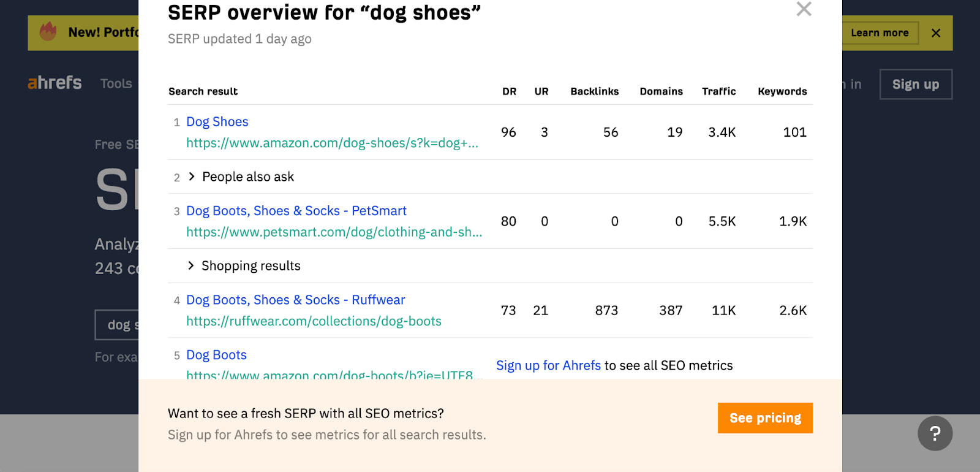Click the fire icon in banner
This screenshot has height=472, width=980.
pyautogui.click(x=48, y=31)
